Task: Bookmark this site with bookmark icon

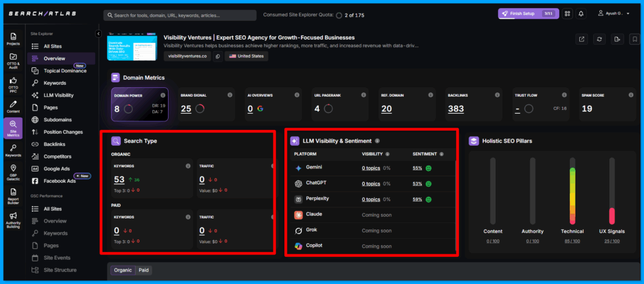Action: pos(635,39)
